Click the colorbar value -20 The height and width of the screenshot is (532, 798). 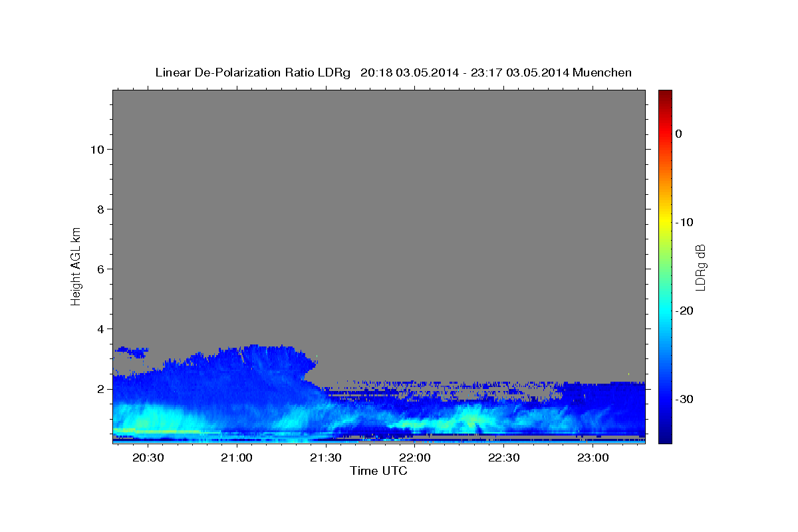tap(684, 311)
